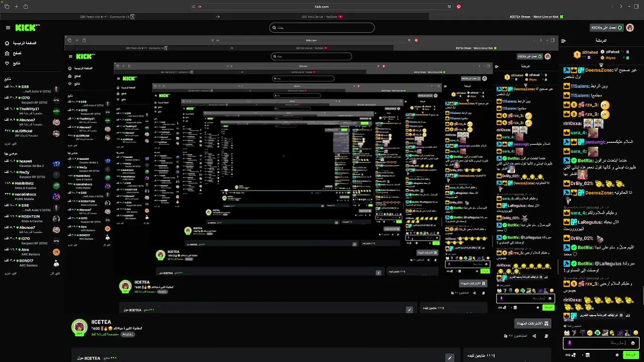The height and width of the screenshot is (362, 644).
Task: Click the viewers count icon beside share
Action: (x=506, y=336)
